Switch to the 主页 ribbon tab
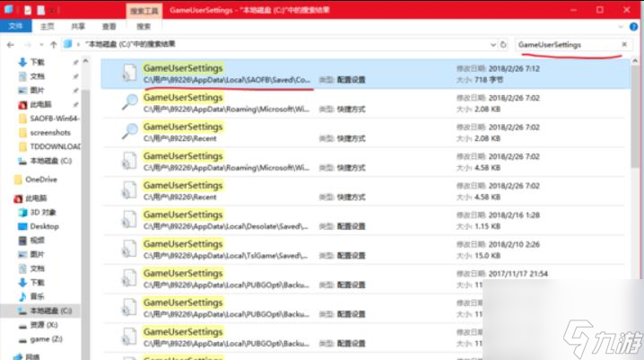This screenshot has height=360, width=644. pos(47,26)
